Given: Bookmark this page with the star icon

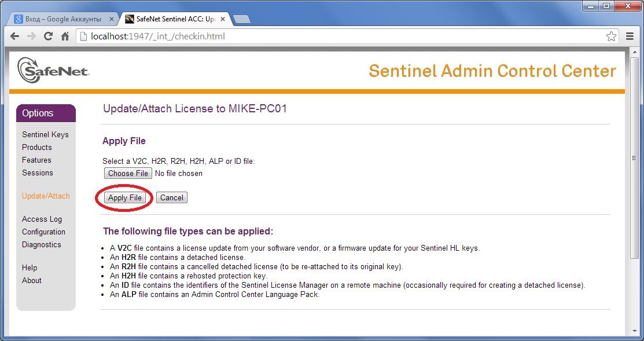Looking at the screenshot, I should point(611,36).
